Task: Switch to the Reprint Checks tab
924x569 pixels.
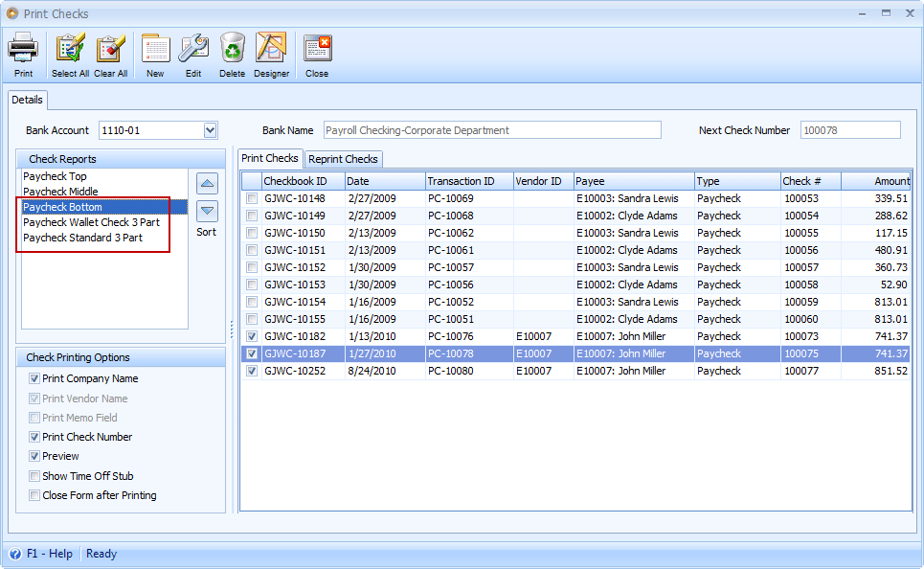Action: (x=343, y=158)
